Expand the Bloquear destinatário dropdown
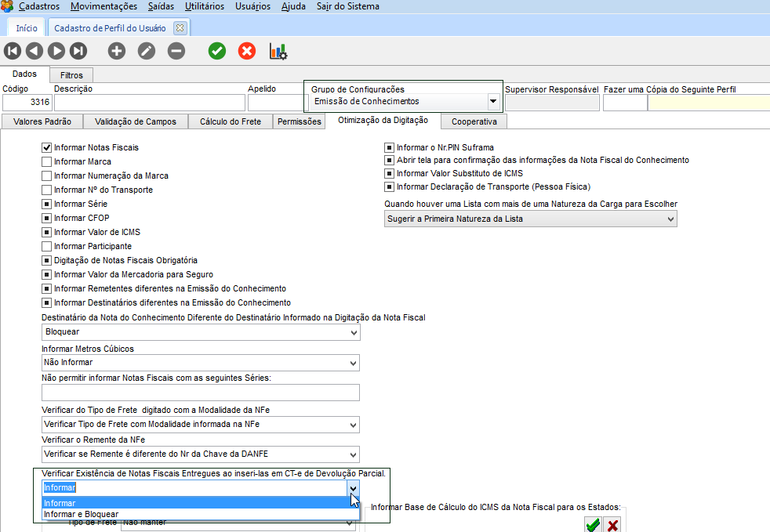Image resolution: width=770 pixels, height=532 pixels. 201,332
